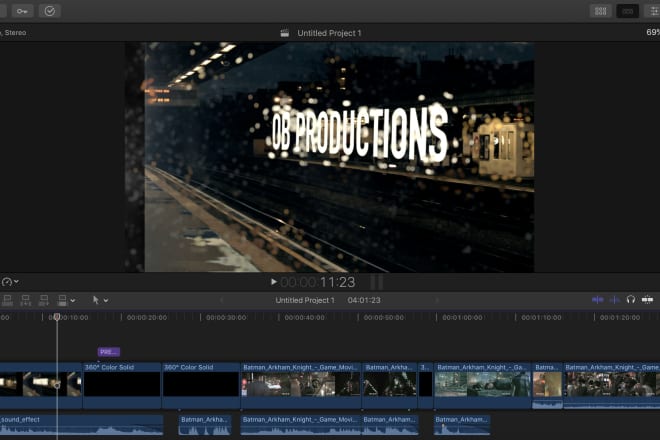Select the Batman_Arkham_Knight_-_Game_Movi... video clip
The image size is (660, 440).
pos(301,385)
